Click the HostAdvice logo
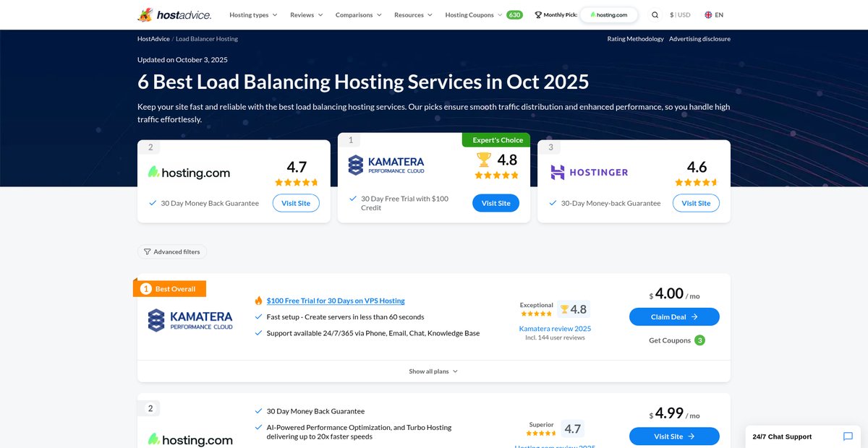 tap(174, 14)
